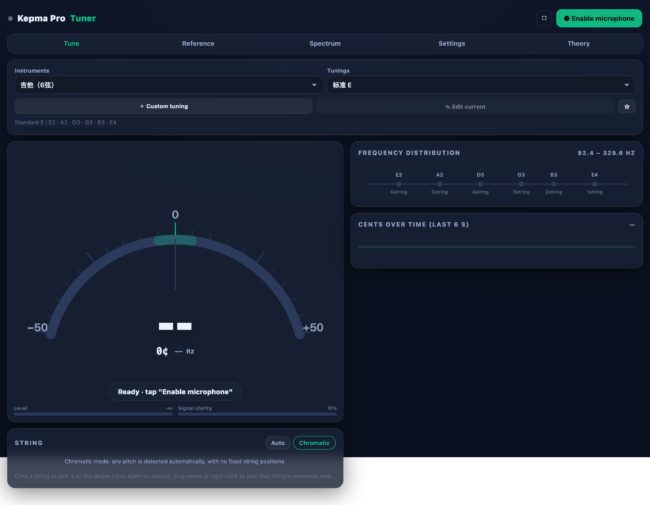Screen dimensions: 650x505
Task: Click the Level meter bar
Action: coord(93,414)
